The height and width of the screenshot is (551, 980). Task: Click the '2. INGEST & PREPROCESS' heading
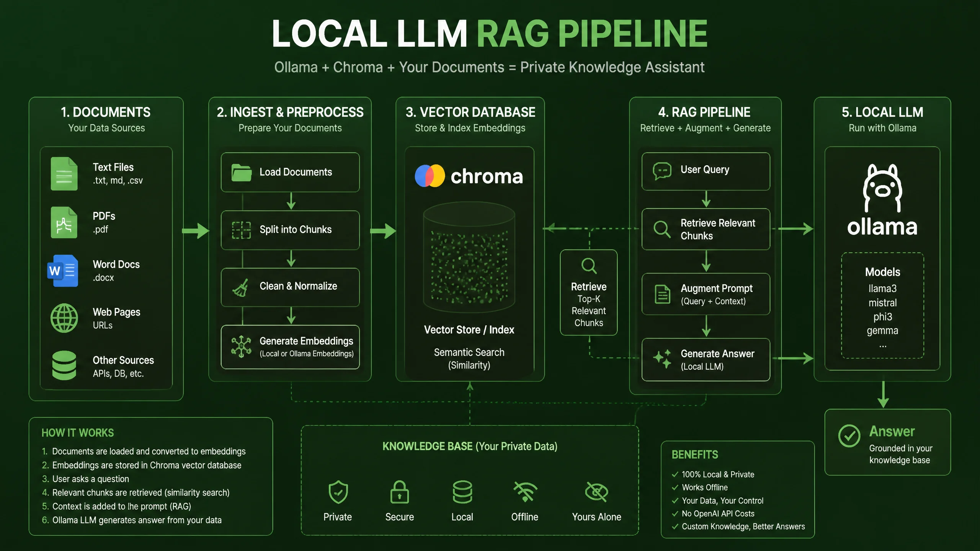pos(290,112)
